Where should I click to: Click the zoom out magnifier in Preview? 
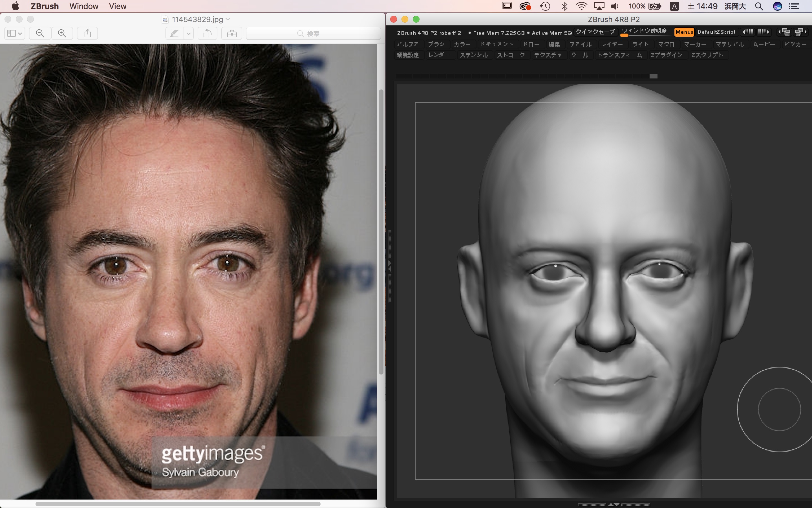click(x=40, y=33)
